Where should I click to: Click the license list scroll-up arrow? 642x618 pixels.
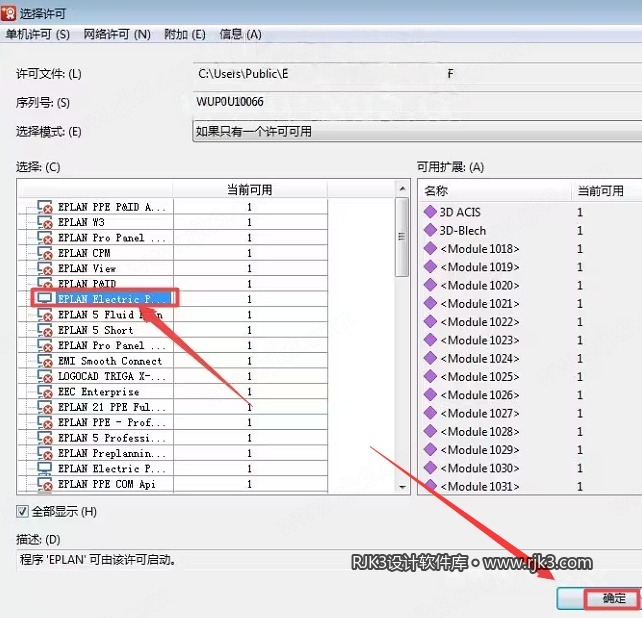pos(402,188)
